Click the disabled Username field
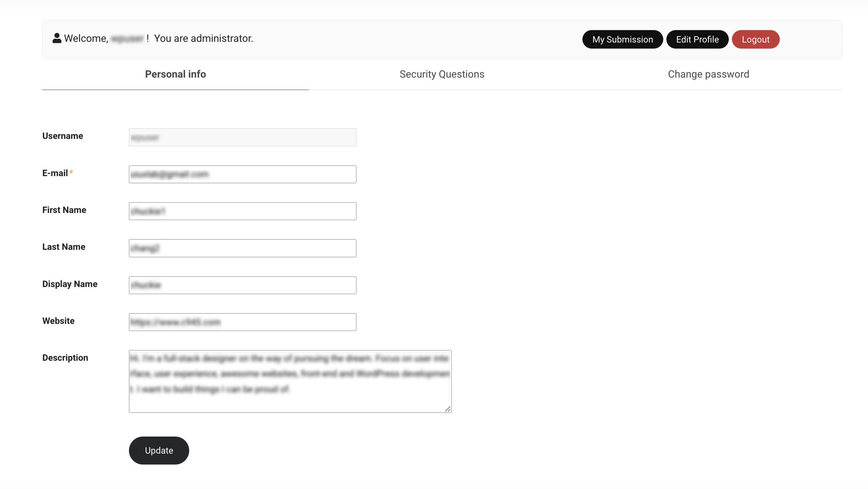868x489 pixels. point(242,137)
